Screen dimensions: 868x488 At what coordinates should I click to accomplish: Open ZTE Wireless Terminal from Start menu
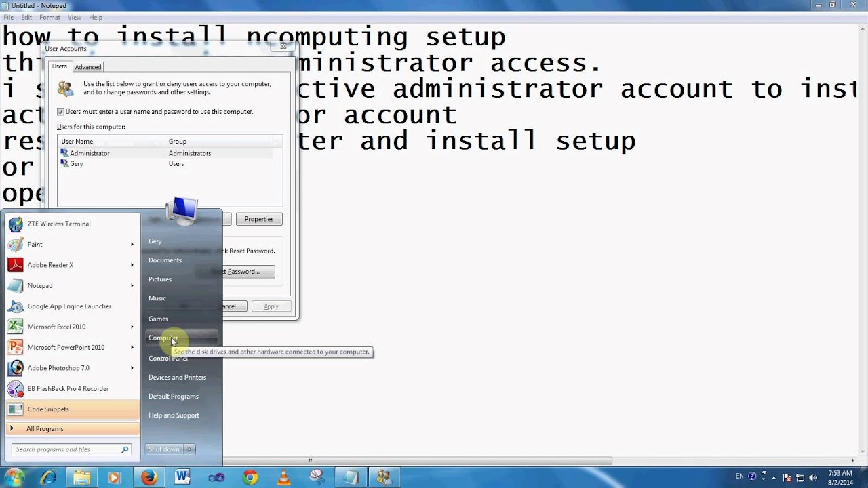click(x=72, y=224)
